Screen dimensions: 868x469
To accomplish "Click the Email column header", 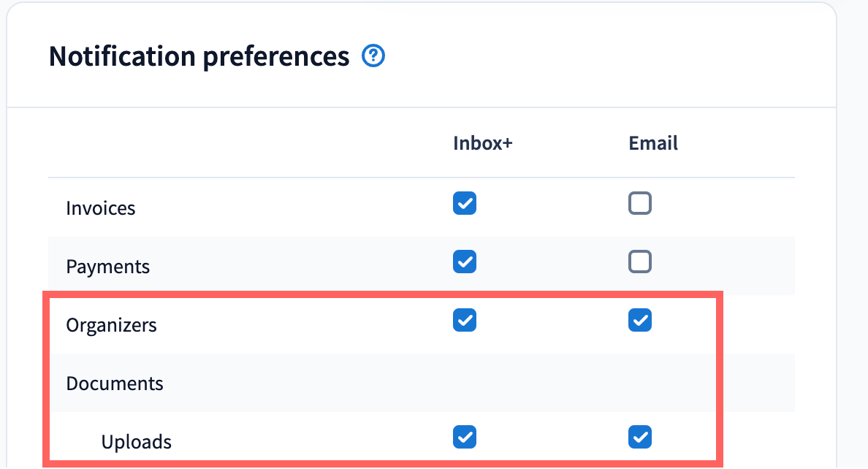I will (653, 144).
